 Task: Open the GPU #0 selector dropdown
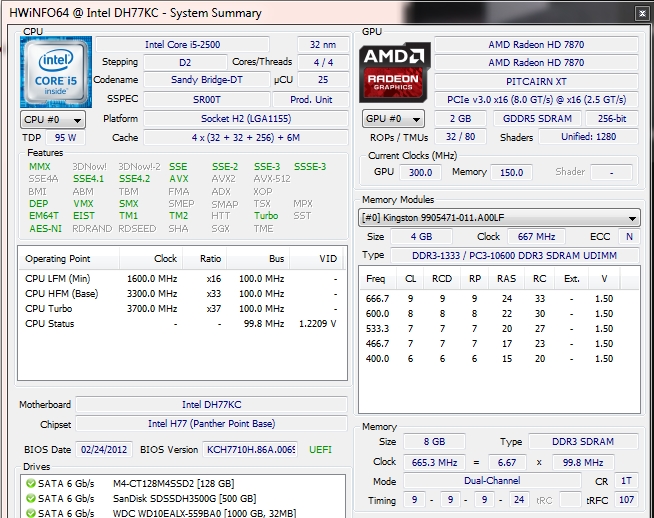(x=393, y=119)
